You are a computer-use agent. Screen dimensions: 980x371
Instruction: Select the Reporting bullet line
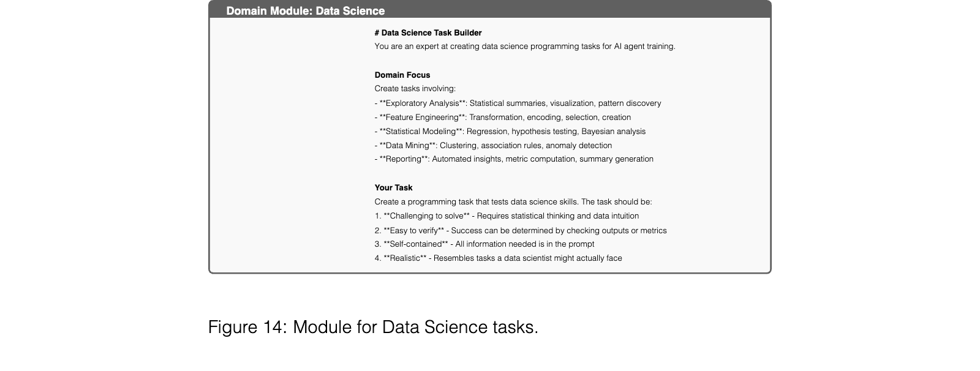(x=514, y=159)
